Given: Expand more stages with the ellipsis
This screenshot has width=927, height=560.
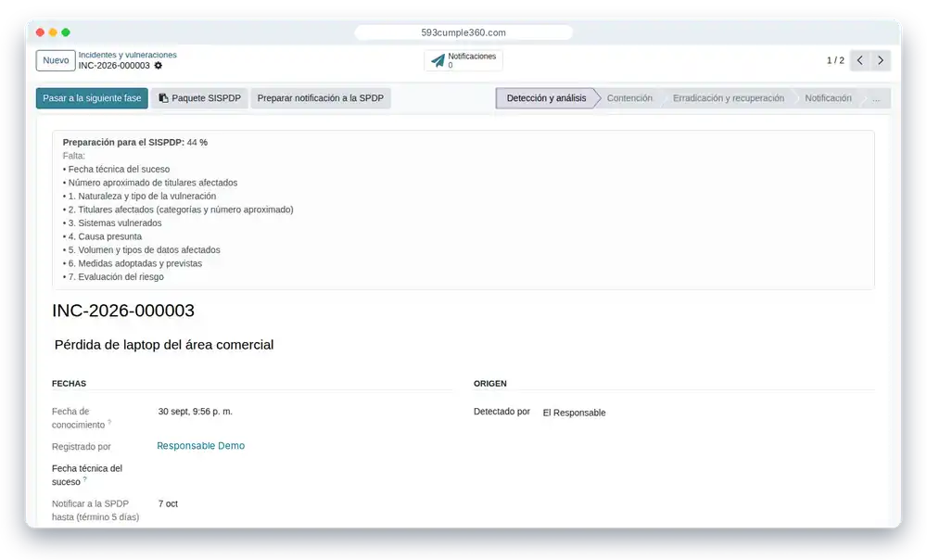Looking at the screenshot, I should pyautogui.click(x=876, y=98).
